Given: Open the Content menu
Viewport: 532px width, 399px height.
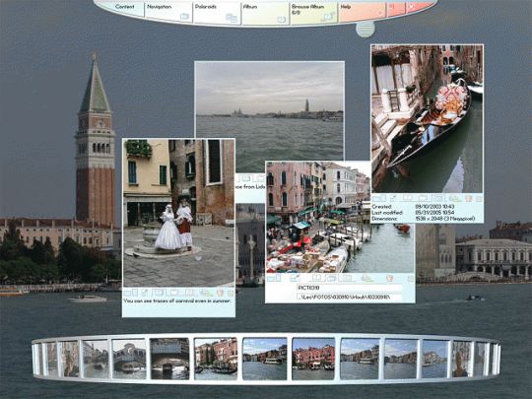Looking at the screenshot, I should coord(125,7).
